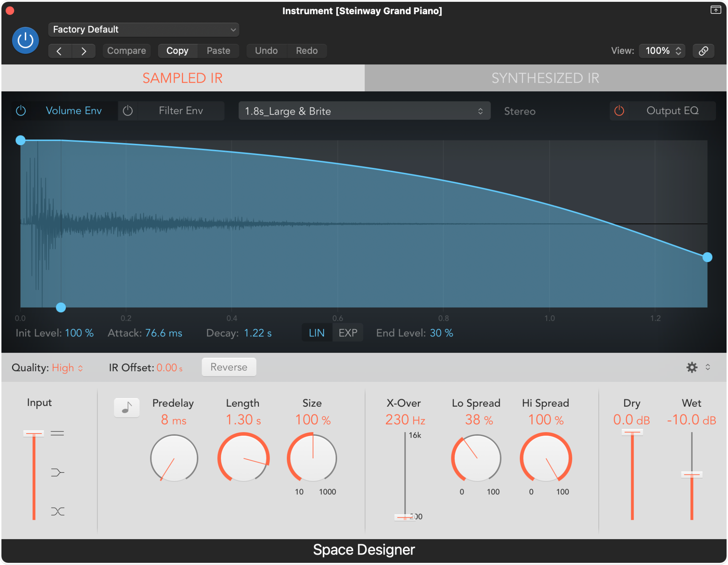Click the Lo Spread 38 % value

pyautogui.click(x=479, y=420)
